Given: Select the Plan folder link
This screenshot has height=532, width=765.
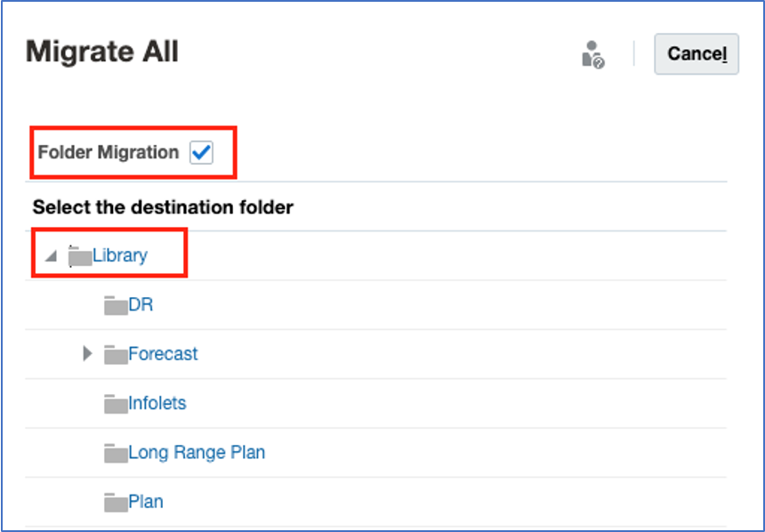Looking at the screenshot, I should point(146,502).
